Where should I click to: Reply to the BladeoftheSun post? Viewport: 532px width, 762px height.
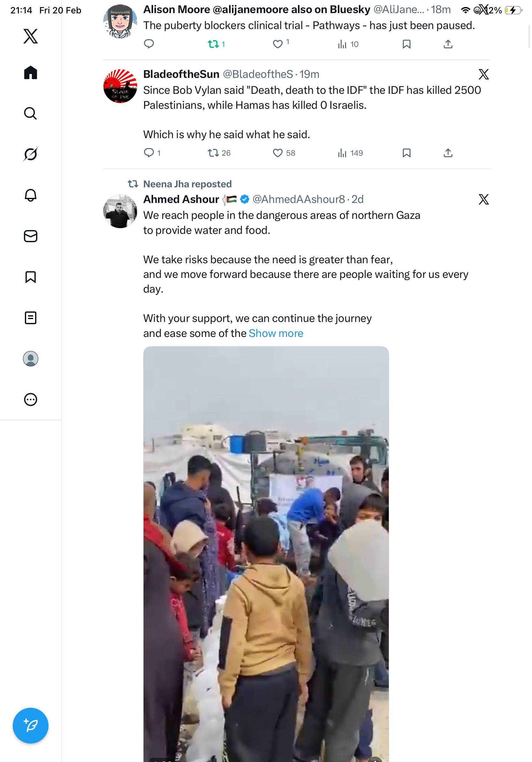click(149, 153)
